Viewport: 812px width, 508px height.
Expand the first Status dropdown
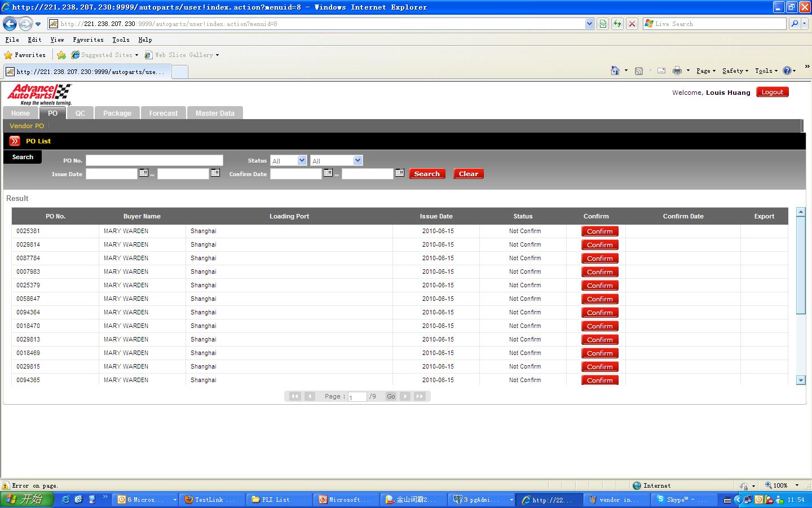(302, 161)
